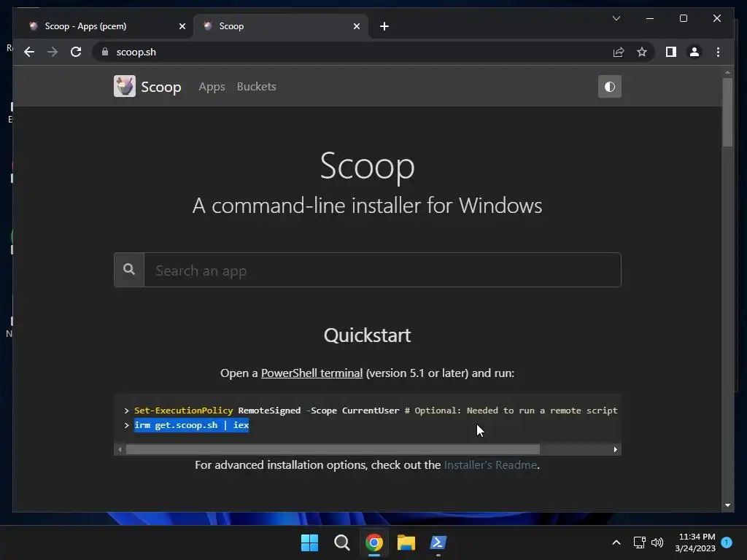Click the Scoop brand name in navbar
This screenshot has height=560, width=747.
click(x=161, y=87)
